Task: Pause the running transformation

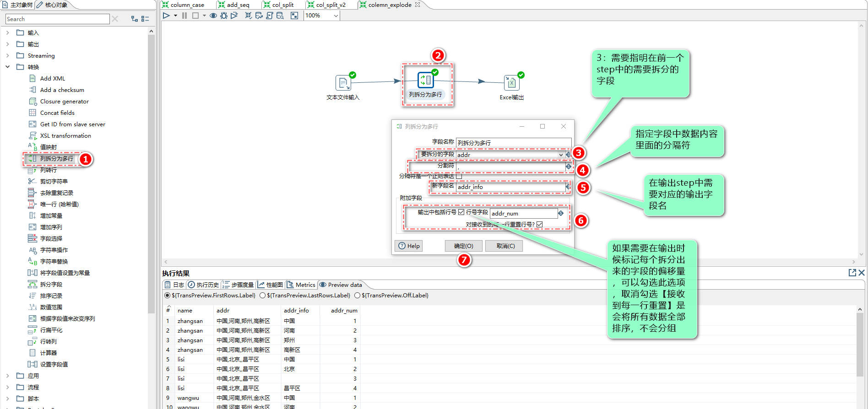Action: [184, 16]
